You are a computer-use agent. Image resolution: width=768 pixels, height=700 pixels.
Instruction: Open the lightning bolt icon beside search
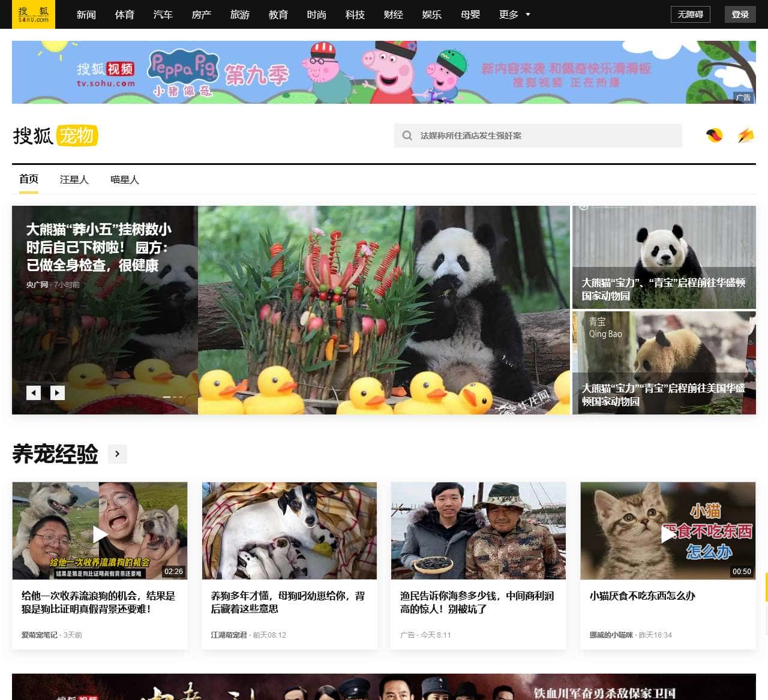(x=746, y=136)
